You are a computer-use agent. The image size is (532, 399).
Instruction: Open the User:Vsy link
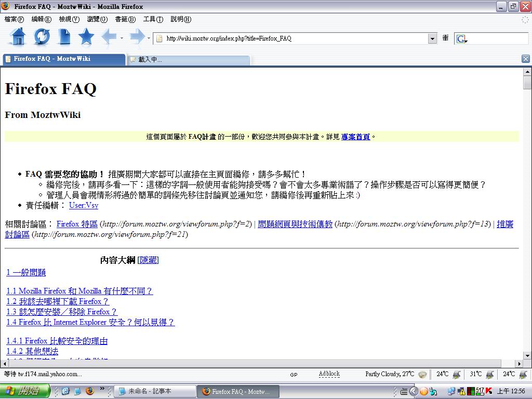click(84, 205)
